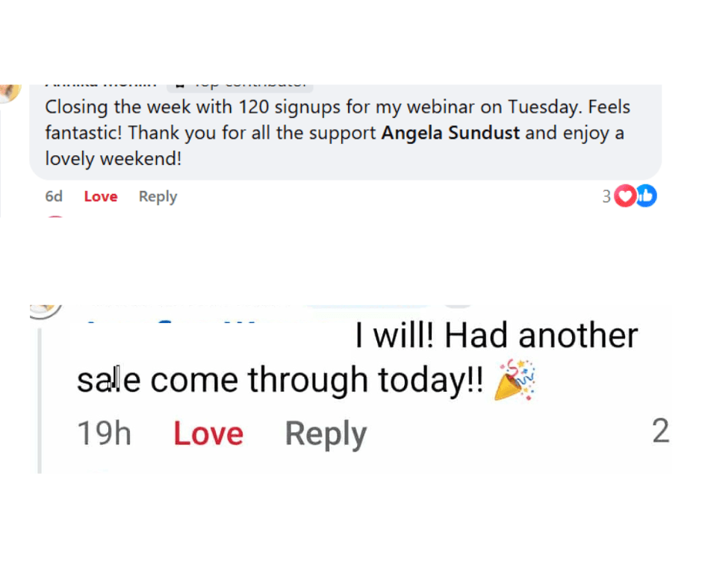Click the cut-off author name above the webinar comment

[100, 87]
